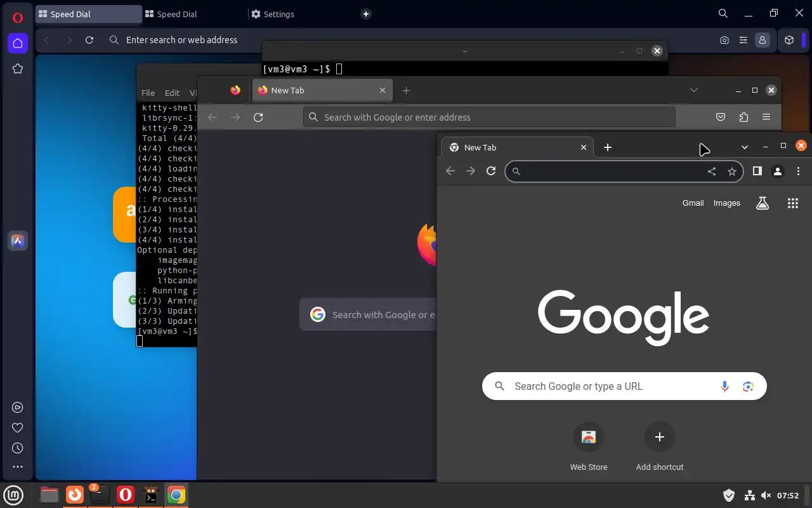Open the Opera main menu logo

pos(17,17)
